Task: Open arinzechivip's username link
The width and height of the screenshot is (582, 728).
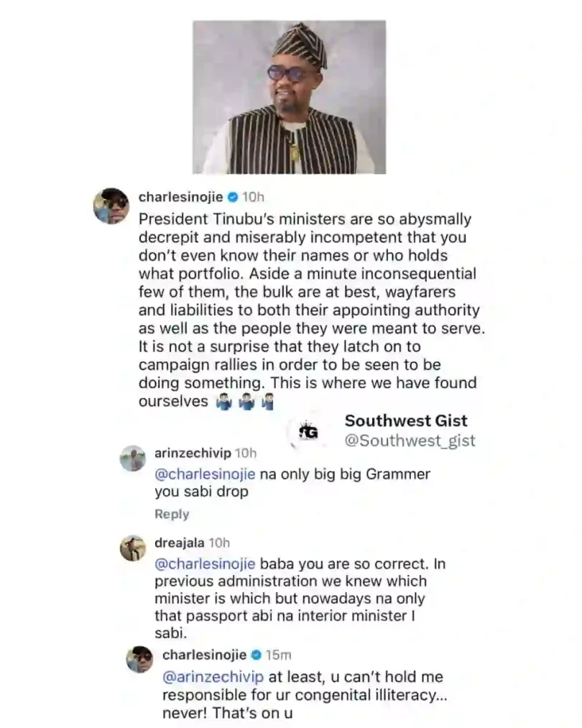Action: [193, 453]
